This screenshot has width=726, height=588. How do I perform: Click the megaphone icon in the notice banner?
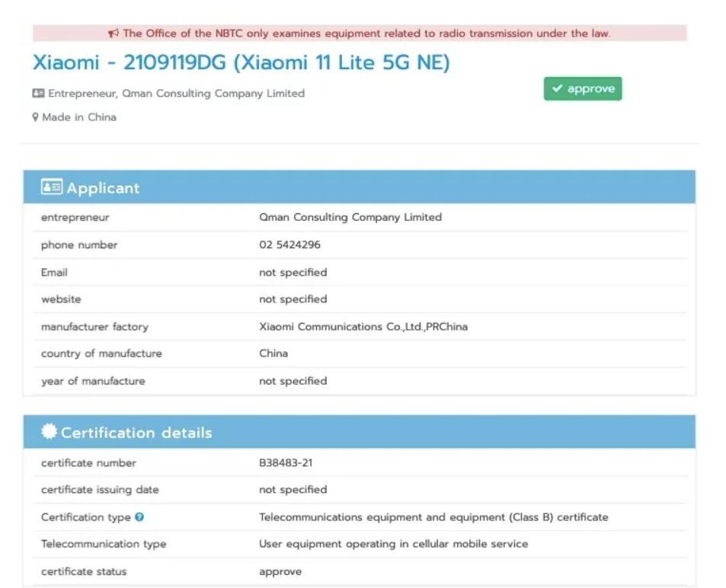coord(114,34)
